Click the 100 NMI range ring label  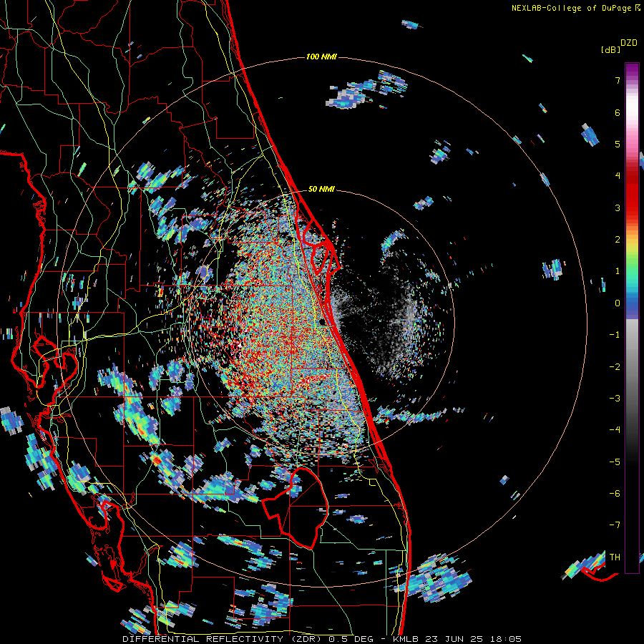click(321, 57)
